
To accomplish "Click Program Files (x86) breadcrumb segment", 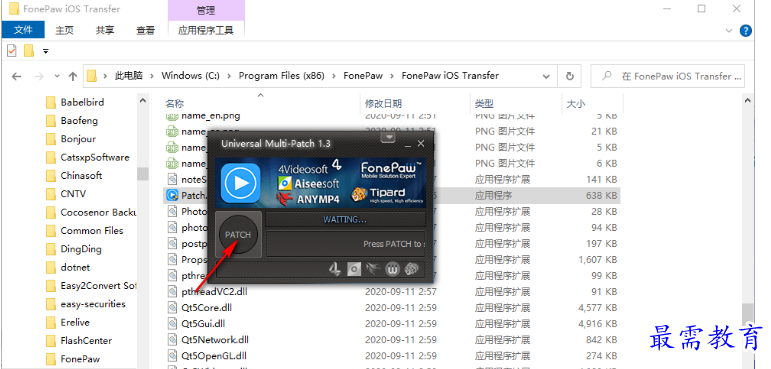I will [x=282, y=76].
